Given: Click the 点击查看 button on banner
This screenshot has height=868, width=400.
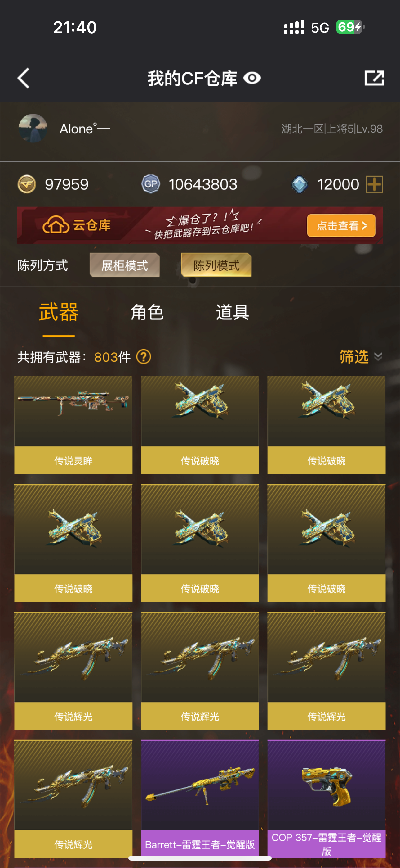Looking at the screenshot, I should click(341, 225).
